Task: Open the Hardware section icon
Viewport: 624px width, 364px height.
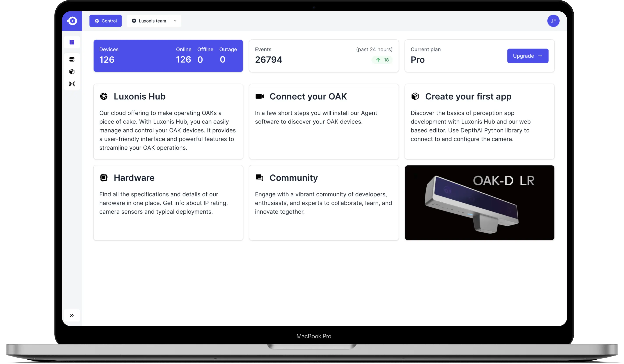Action: 104,177
